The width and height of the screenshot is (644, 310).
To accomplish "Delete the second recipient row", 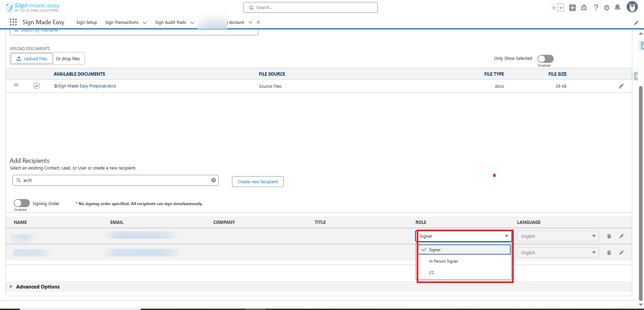I will click(609, 253).
